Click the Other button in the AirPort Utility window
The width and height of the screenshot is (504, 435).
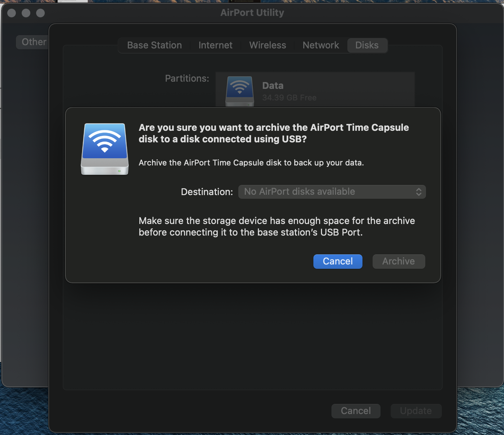(x=32, y=42)
